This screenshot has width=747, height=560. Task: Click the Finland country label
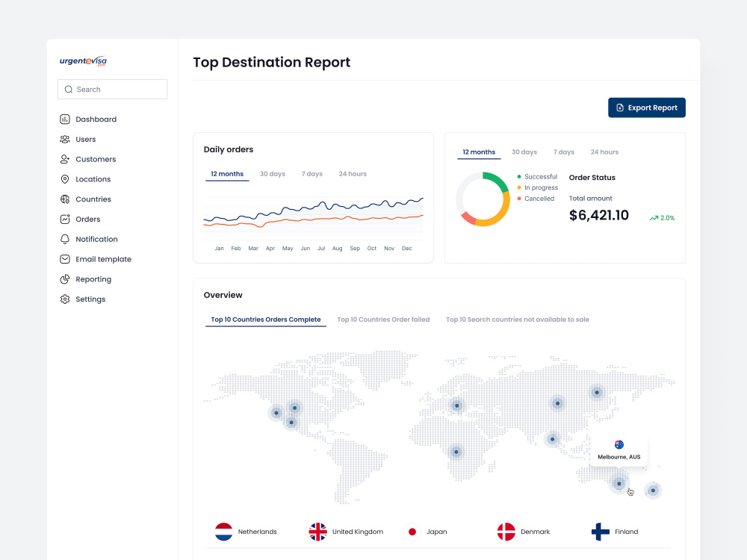pyautogui.click(x=626, y=532)
